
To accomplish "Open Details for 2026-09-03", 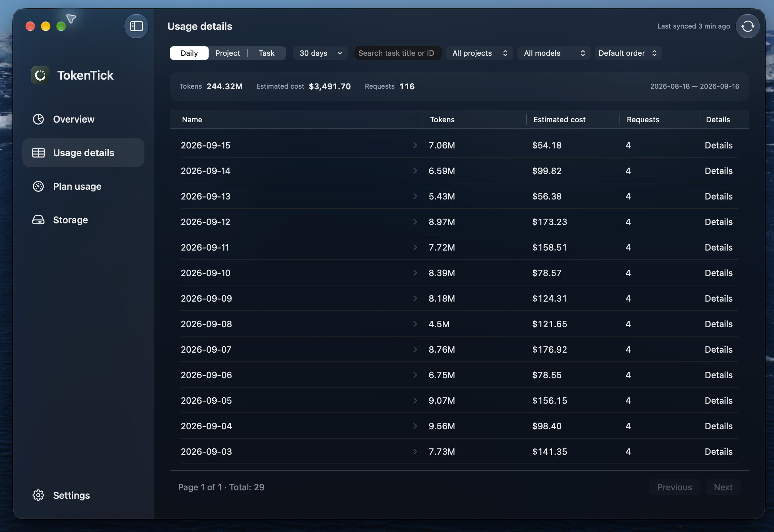I will coord(719,451).
